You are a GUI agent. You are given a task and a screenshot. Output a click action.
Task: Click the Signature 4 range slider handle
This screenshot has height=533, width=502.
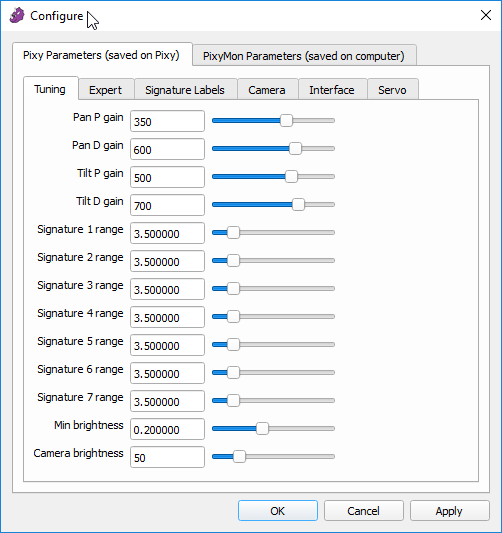coord(233,316)
